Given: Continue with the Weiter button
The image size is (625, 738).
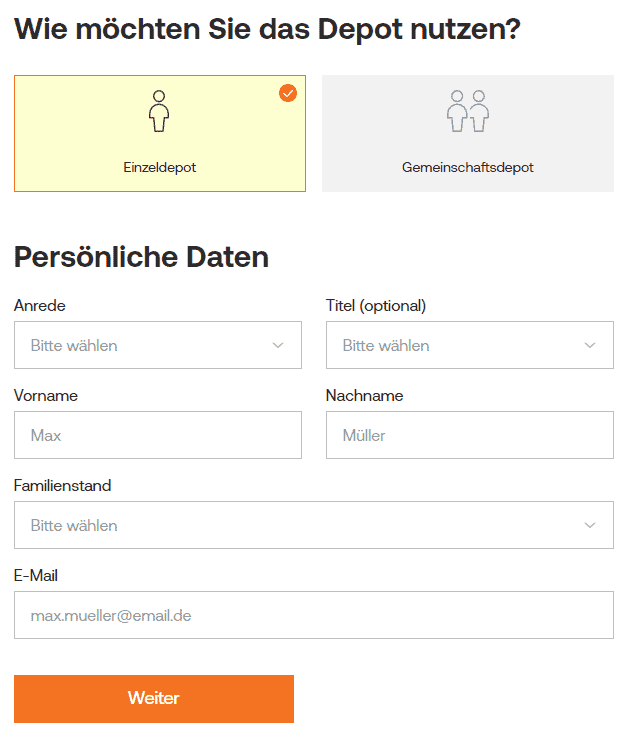Looking at the screenshot, I should pos(154,699).
